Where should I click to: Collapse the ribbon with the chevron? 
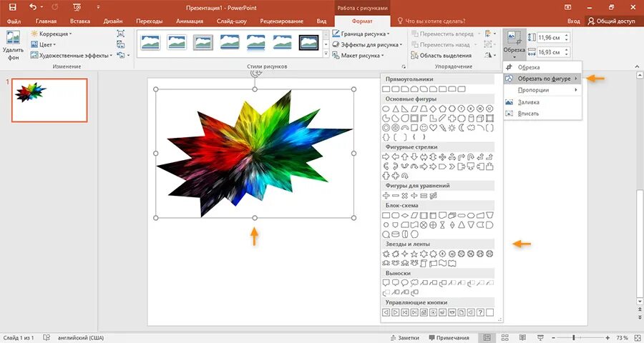(x=638, y=66)
